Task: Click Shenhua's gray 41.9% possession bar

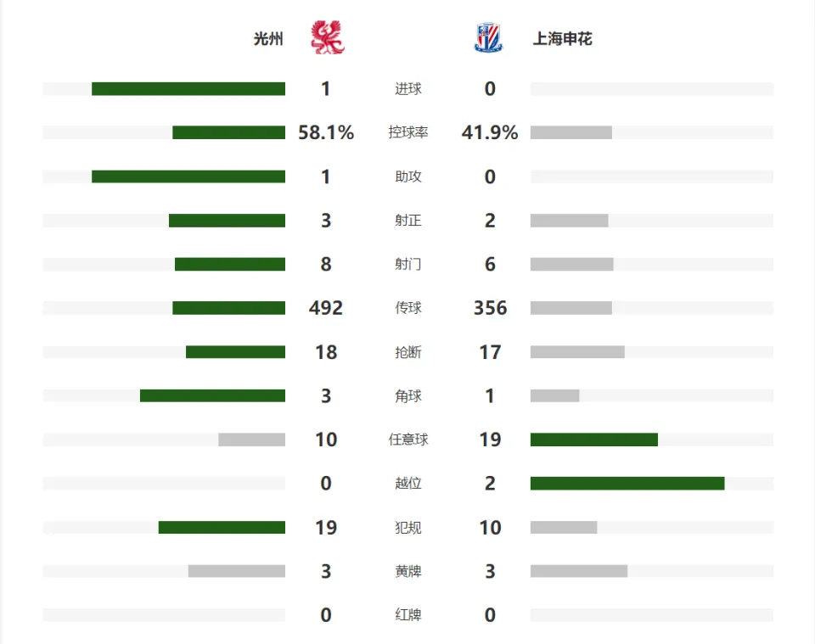Action: 571,132
